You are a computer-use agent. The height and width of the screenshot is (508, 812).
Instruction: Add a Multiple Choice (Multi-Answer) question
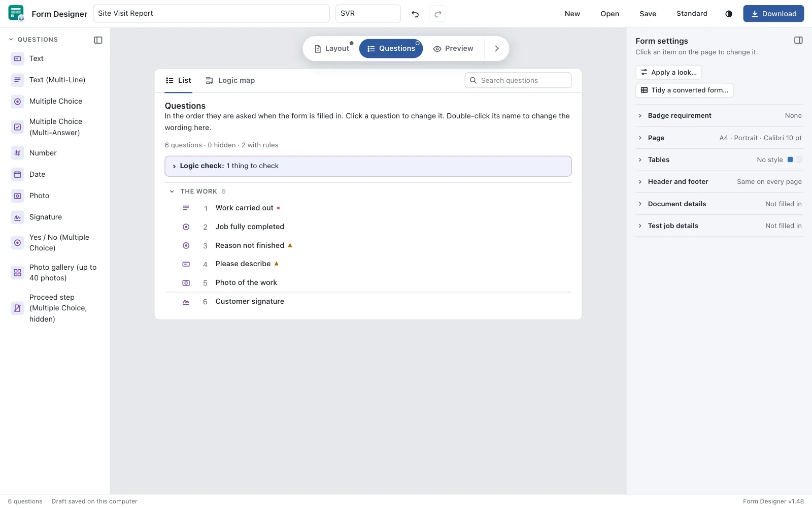55,127
